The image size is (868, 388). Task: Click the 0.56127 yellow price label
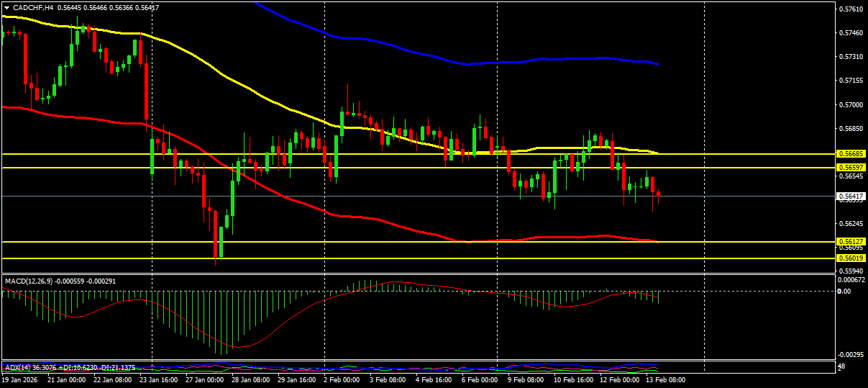[851, 242]
